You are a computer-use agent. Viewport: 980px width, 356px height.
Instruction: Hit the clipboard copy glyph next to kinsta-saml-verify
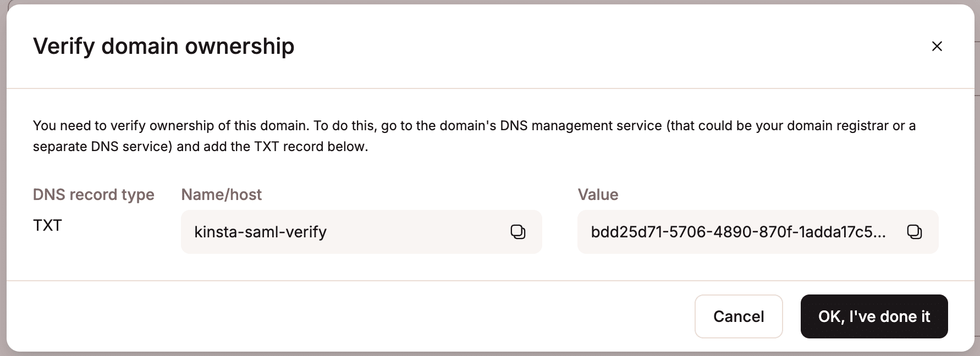click(x=519, y=232)
